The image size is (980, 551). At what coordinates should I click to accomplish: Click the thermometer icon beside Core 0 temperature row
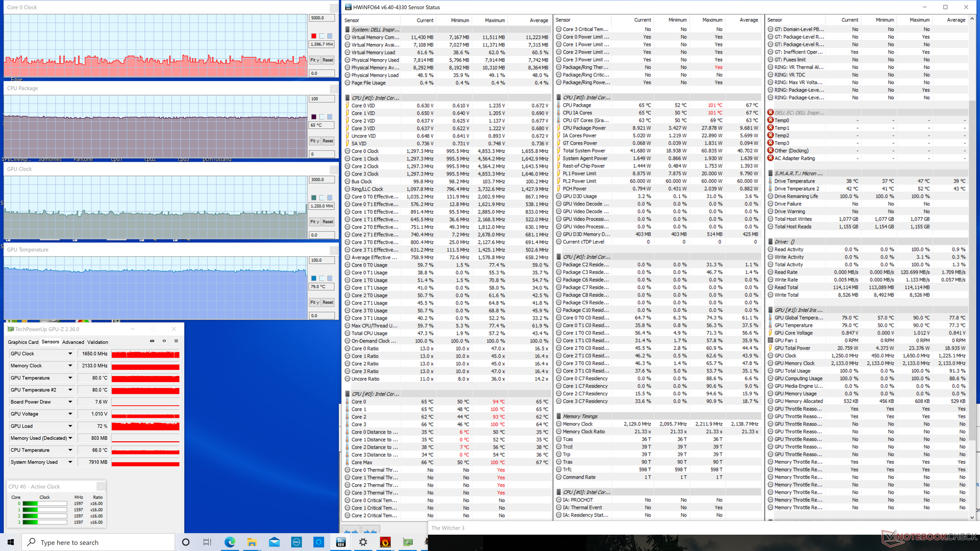[x=348, y=402]
